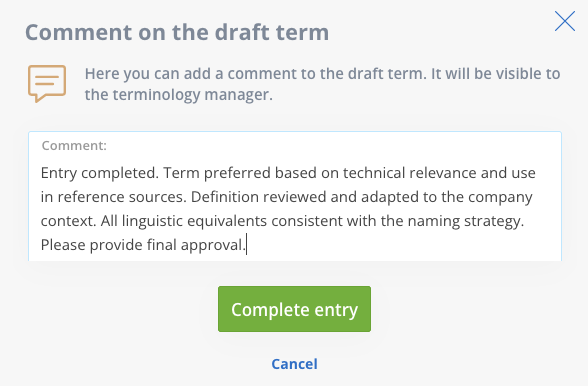Screen dimensions: 588x386
Task: Click the word "Entry" starting the comment
Action: pos(59,173)
